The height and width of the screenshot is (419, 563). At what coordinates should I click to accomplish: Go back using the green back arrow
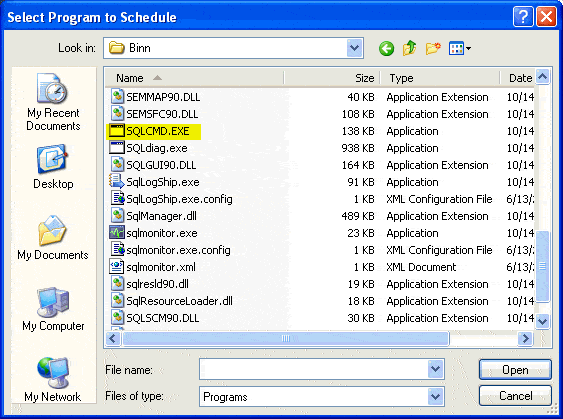pyautogui.click(x=386, y=48)
